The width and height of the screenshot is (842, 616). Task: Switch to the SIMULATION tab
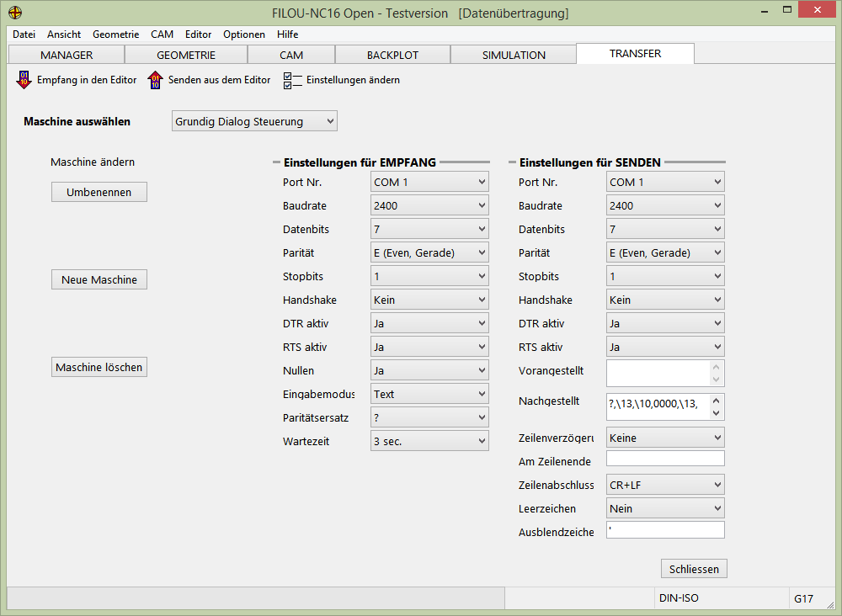click(514, 55)
